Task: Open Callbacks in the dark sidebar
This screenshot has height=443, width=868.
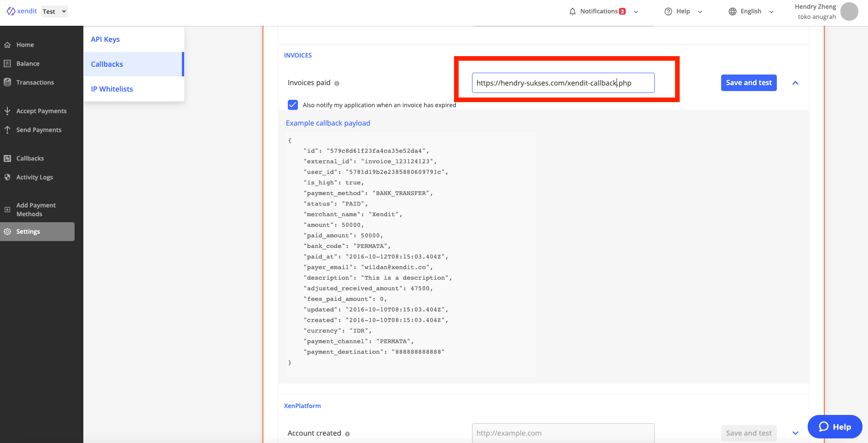Action: coord(30,158)
